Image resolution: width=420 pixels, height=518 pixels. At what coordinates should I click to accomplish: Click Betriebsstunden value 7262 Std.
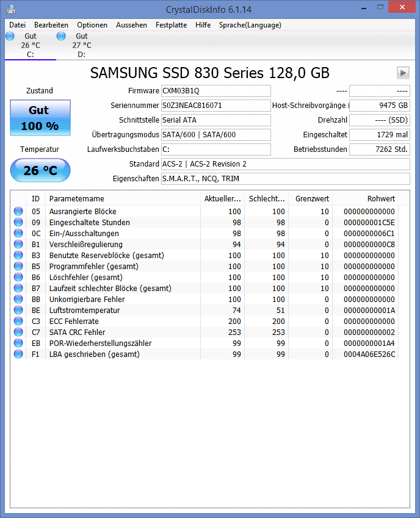[380, 149]
